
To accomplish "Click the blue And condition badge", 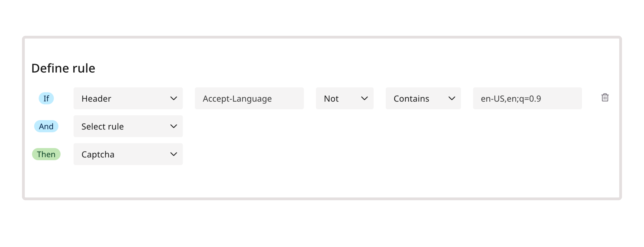I will [46, 126].
